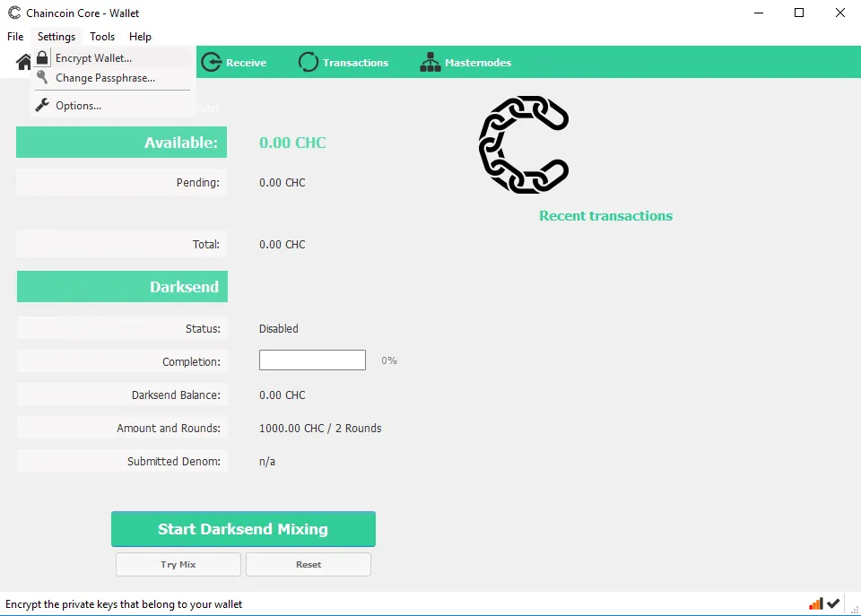The image size is (861, 616).
Task: Minimize the Chaincoin Core window
Action: pyautogui.click(x=759, y=13)
